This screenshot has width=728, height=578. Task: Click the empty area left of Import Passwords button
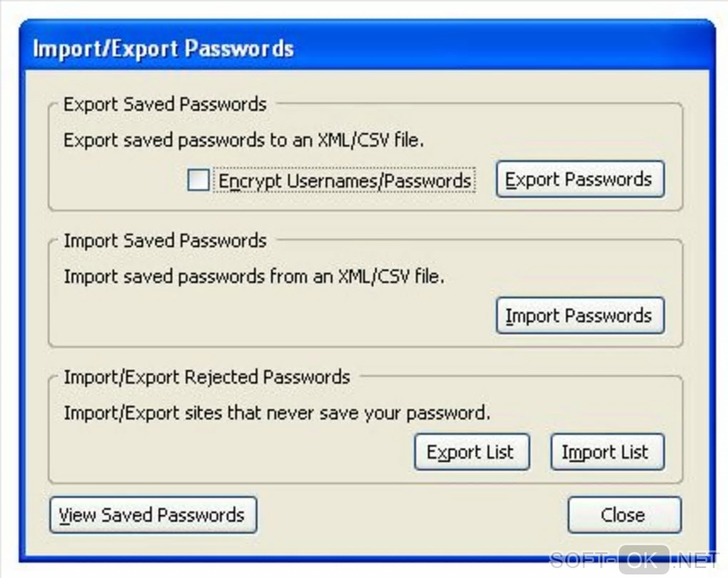[x=271, y=316]
